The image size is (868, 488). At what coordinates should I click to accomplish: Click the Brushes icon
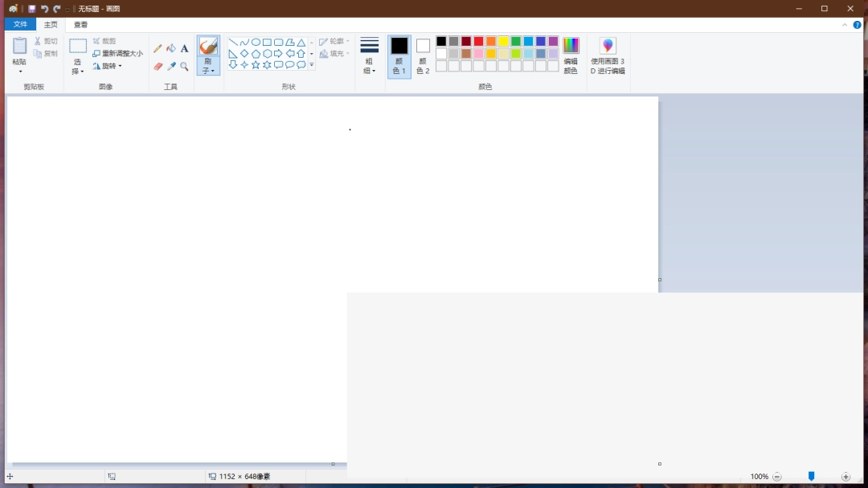point(208,46)
